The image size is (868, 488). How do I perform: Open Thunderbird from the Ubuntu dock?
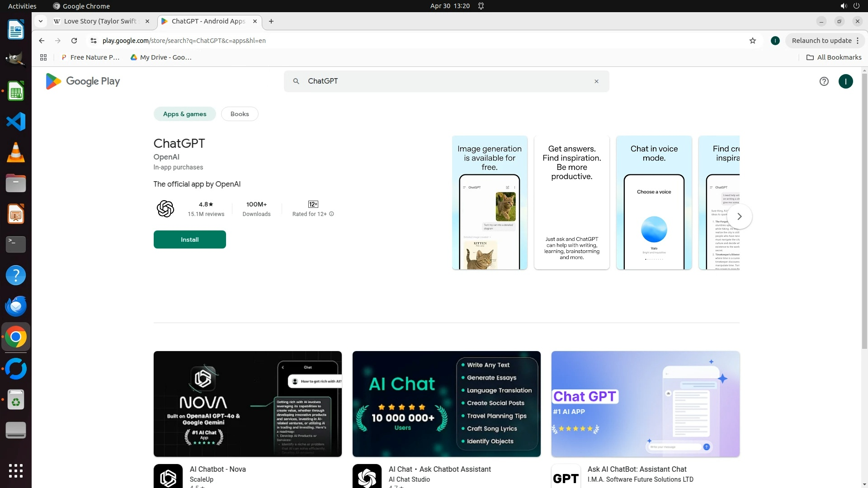(16, 306)
